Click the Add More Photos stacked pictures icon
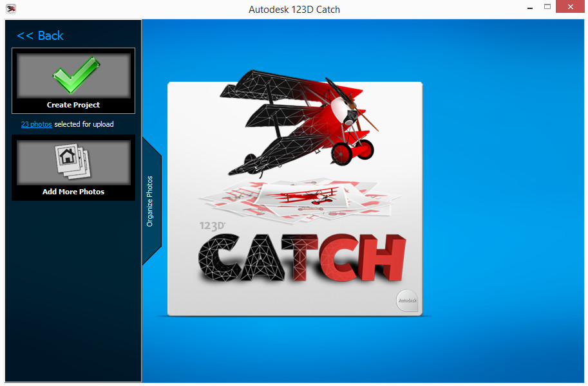The height and width of the screenshot is (386, 588). tap(73, 161)
